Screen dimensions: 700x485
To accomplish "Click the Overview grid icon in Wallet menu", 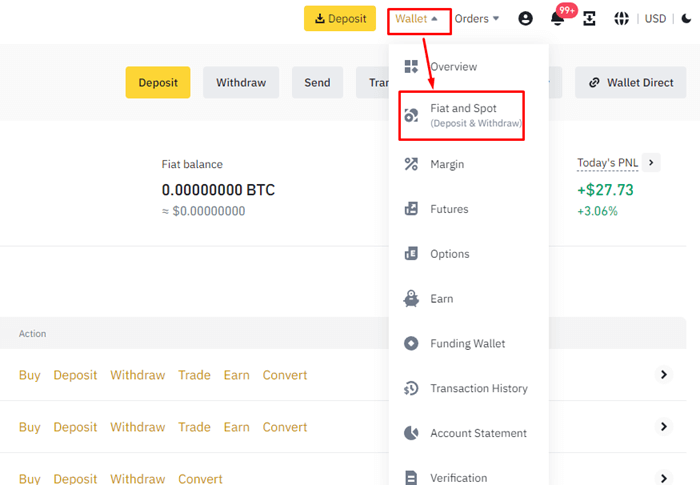I will 411,67.
